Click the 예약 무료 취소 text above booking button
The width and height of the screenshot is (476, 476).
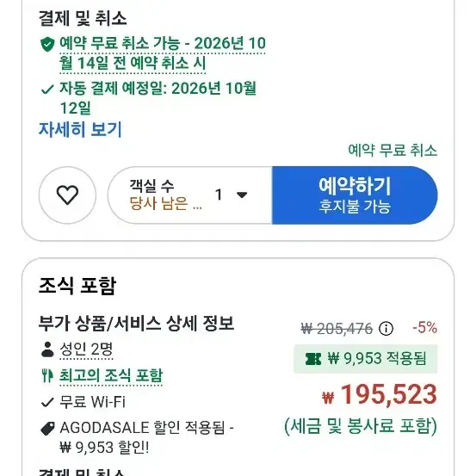393,150
